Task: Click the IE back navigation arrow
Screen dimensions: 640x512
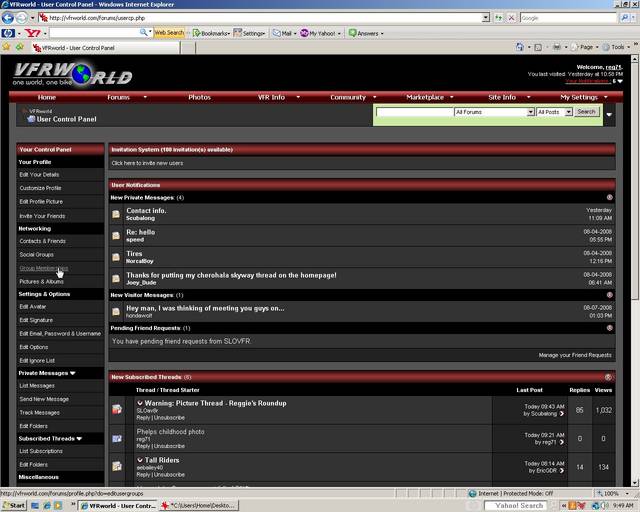Action: [x=8, y=18]
